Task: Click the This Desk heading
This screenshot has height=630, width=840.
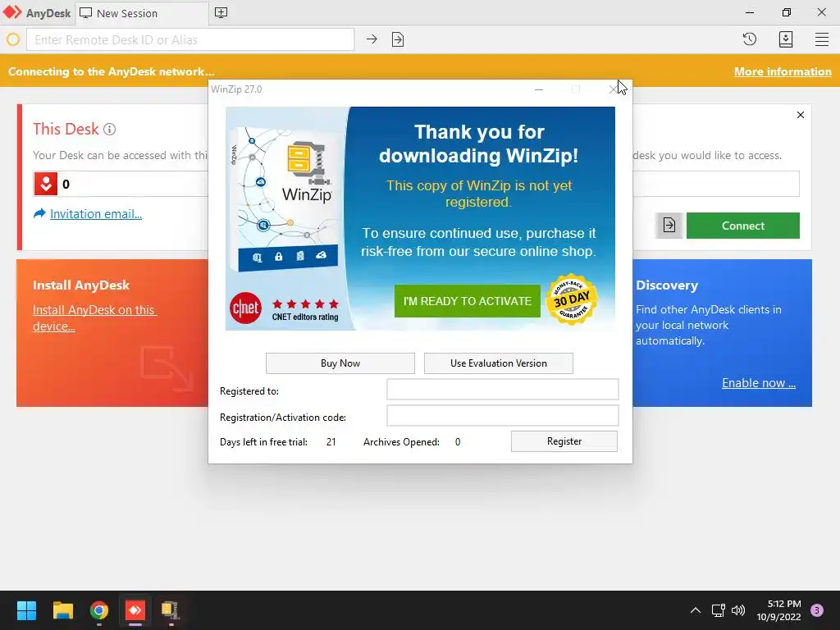Action: click(x=66, y=129)
